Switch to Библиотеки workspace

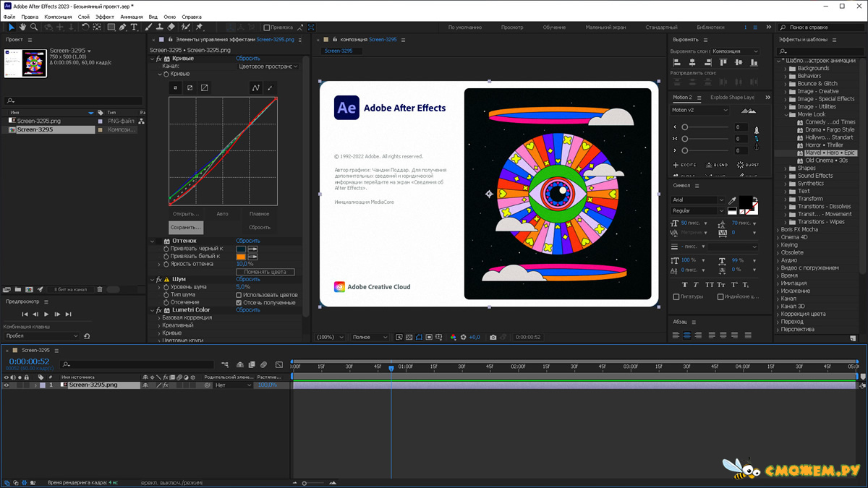[711, 27]
